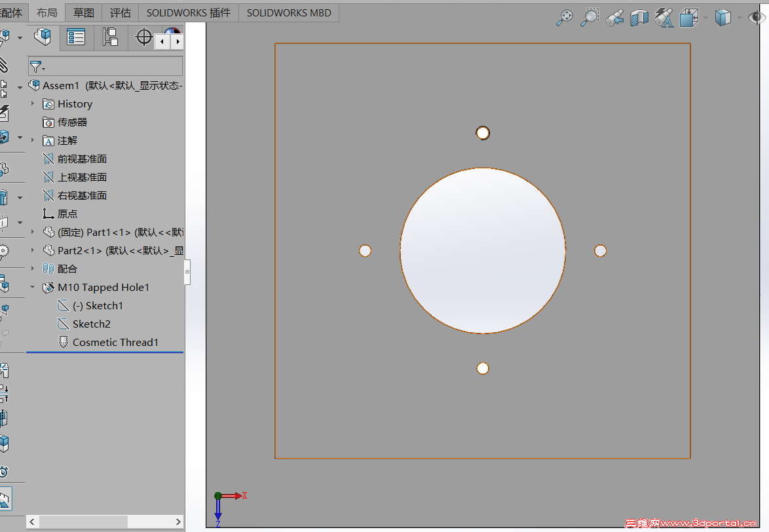Click Display Style cube icon
The height and width of the screenshot is (532, 769).
723,18
